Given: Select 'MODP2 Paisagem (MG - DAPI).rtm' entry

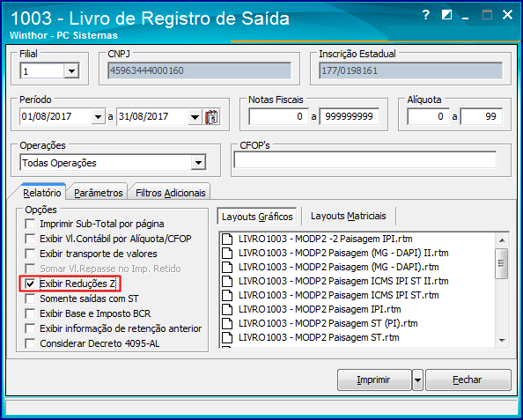Looking at the screenshot, I should 338,267.
